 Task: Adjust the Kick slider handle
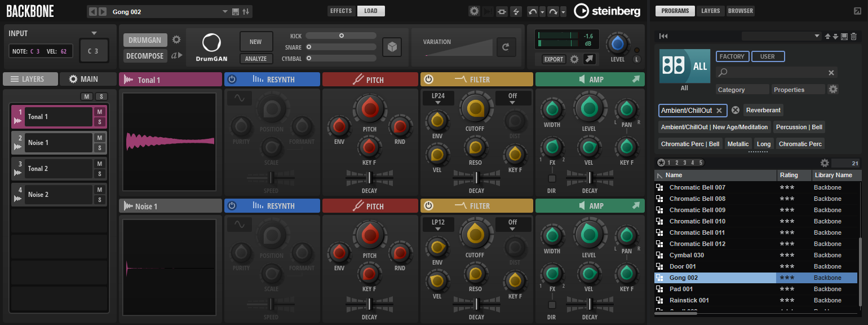point(342,36)
